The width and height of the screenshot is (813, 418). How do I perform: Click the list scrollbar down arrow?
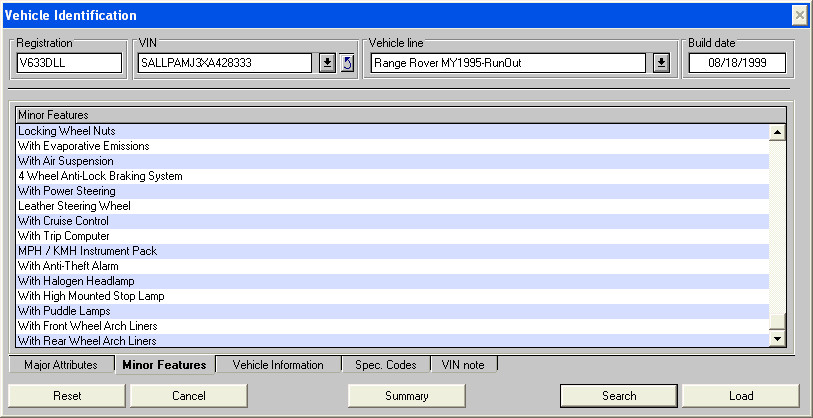(777, 339)
